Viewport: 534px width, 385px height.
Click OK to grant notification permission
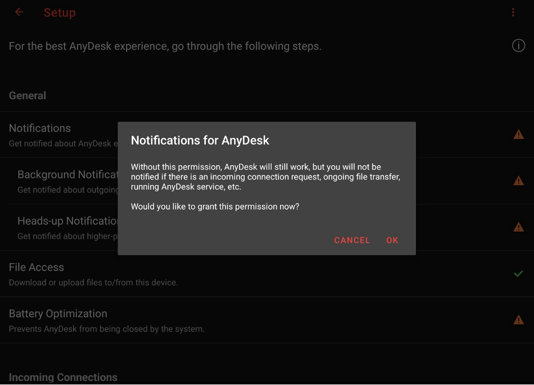point(392,240)
